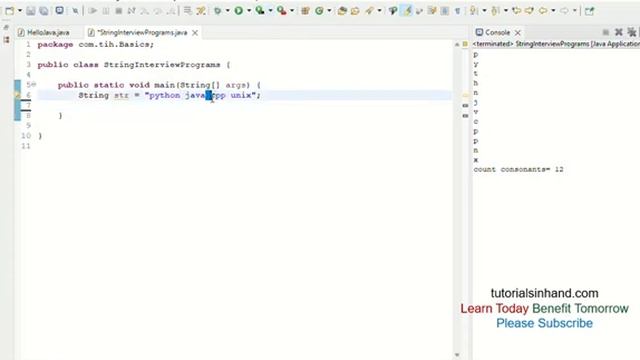This screenshot has width=640, height=360.
Task: Click the External Tools run icon
Action: [x=282, y=11]
